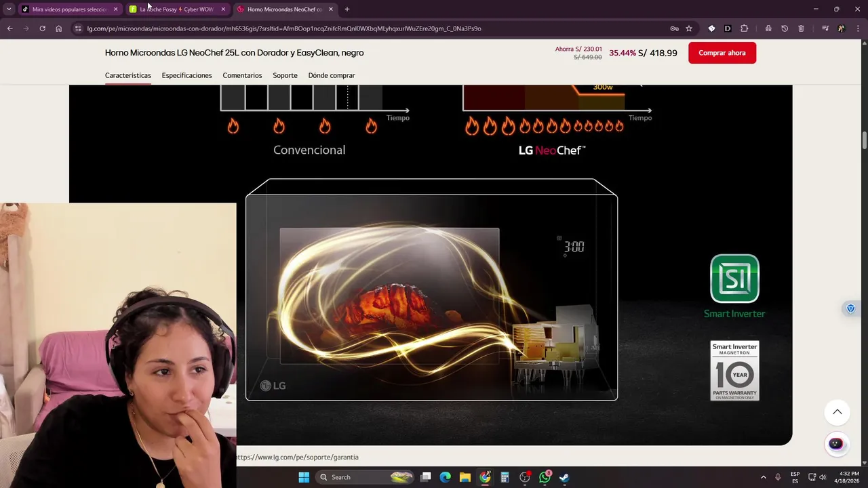Viewport: 868px width, 488px height.
Task: Launch Microsoft Edge from the taskbar
Action: click(446, 477)
